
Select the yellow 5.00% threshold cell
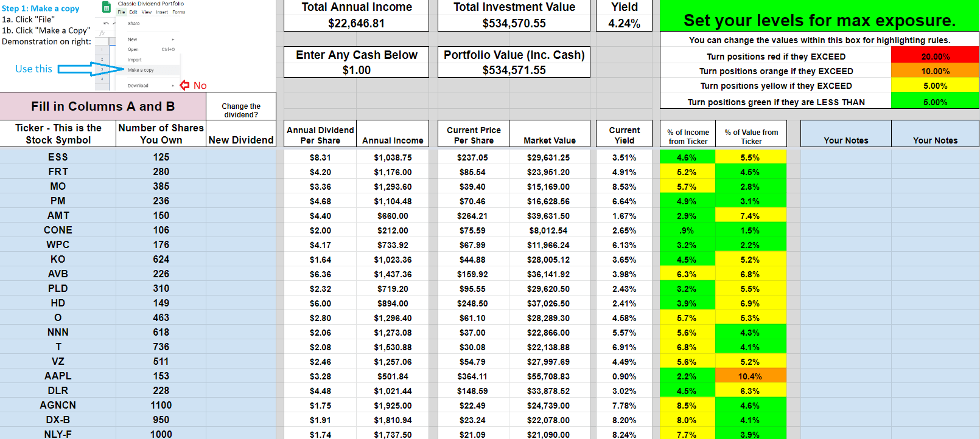[x=935, y=86]
